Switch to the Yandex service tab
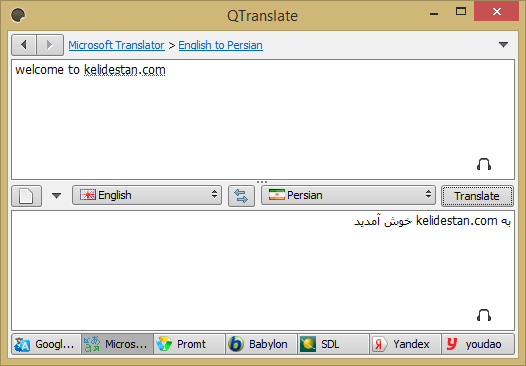The width and height of the screenshot is (526, 366). 405,344
